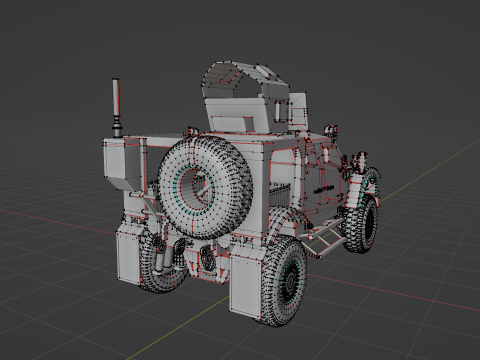The width and height of the screenshot is (480, 360).
Task: Select the mud flap behind rear right wheel
Action: pyautogui.click(x=245, y=286)
